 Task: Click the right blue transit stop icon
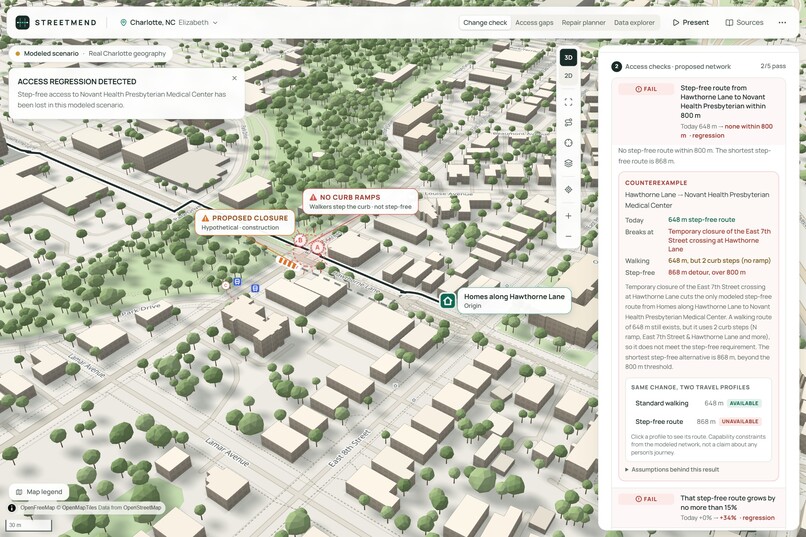click(255, 288)
